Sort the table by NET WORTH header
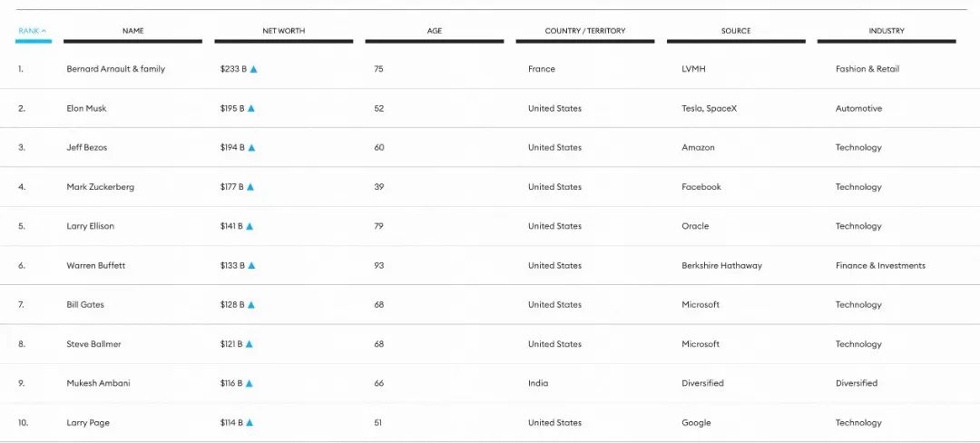This screenshot has width=980, height=443. [x=284, y=31]
